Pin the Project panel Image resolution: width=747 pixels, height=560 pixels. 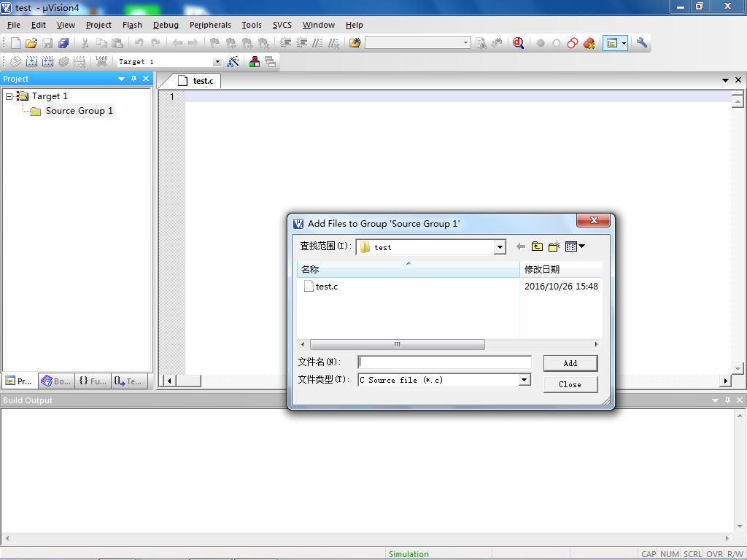point(134,79)
